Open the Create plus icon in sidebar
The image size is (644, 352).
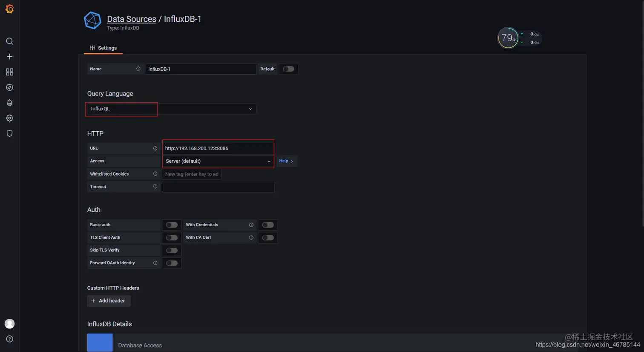9,57
